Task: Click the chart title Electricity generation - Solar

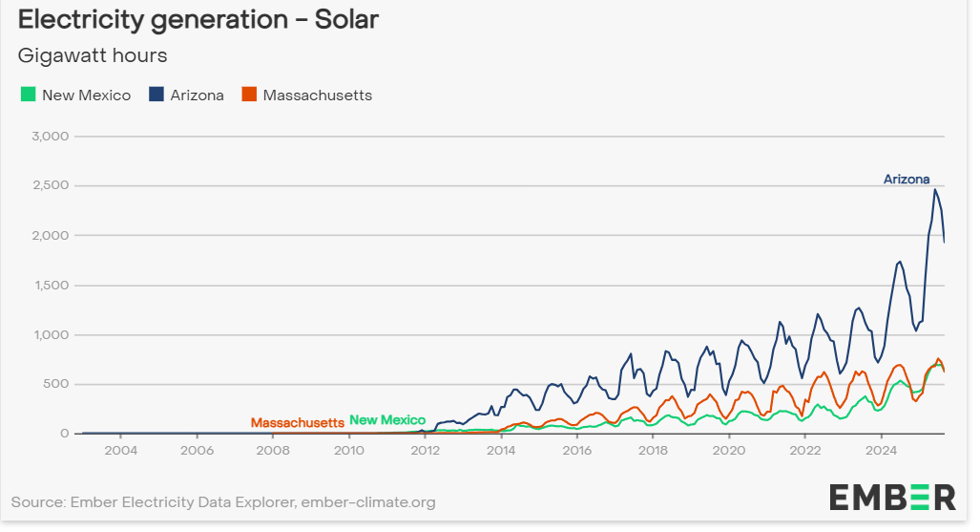Action: 198,20
